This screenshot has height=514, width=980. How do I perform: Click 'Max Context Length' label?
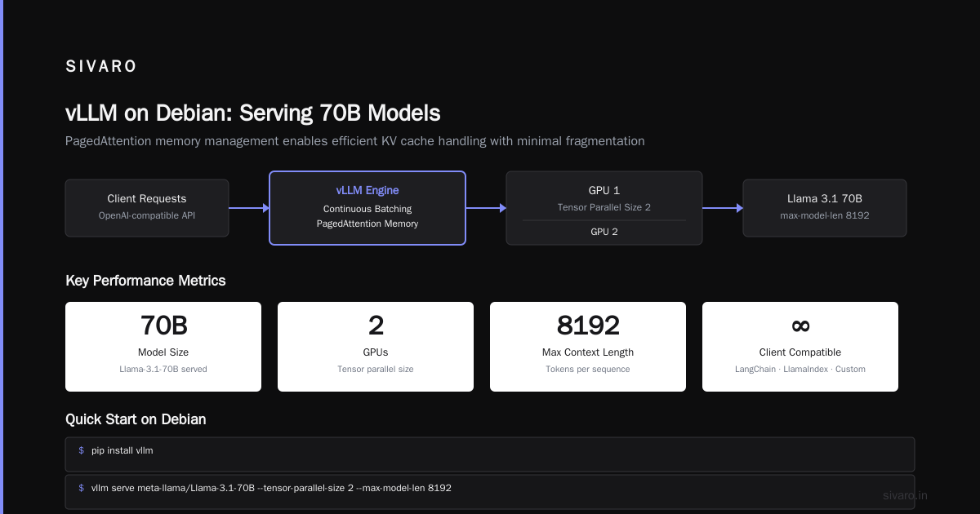coord(588,352)
